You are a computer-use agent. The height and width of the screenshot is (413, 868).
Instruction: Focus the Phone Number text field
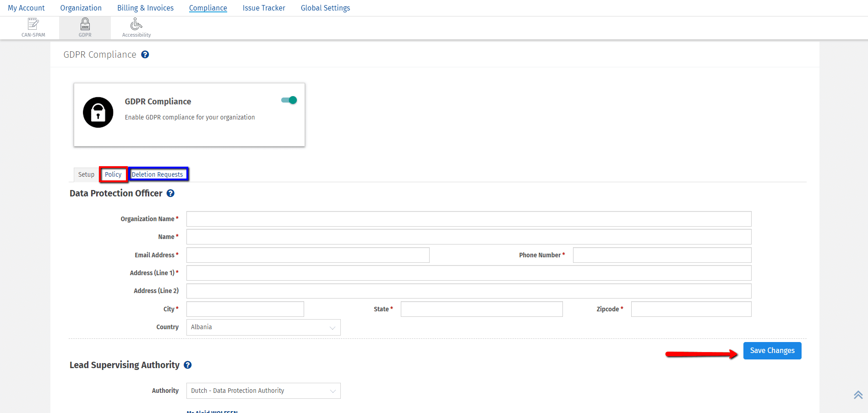(x=662, y=255)
